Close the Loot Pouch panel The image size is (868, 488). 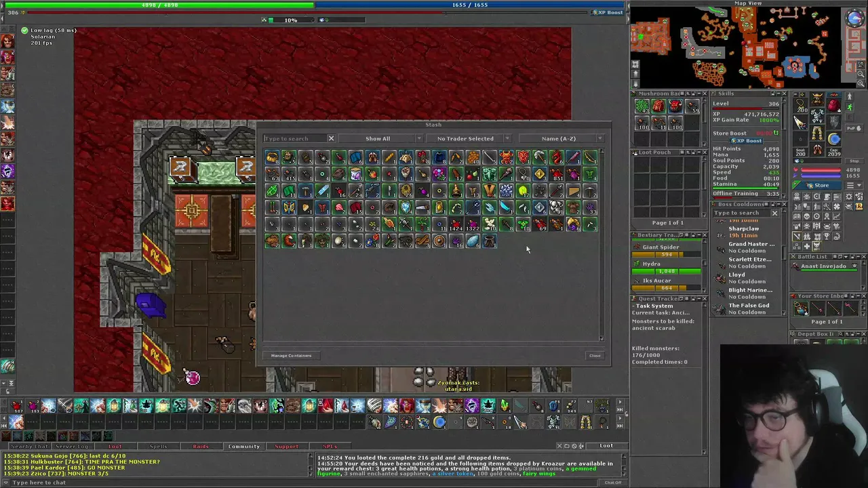(704, 152)
